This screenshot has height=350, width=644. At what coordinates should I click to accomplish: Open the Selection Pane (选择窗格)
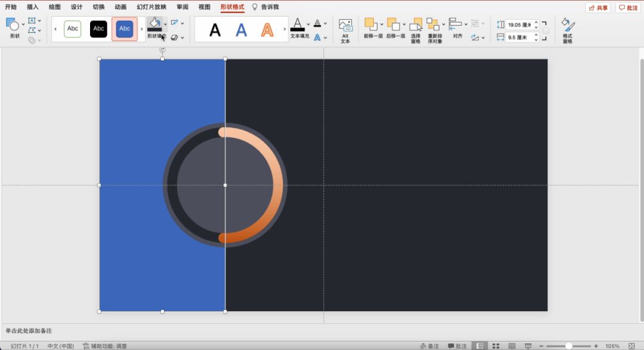click(x=416, y=25)
